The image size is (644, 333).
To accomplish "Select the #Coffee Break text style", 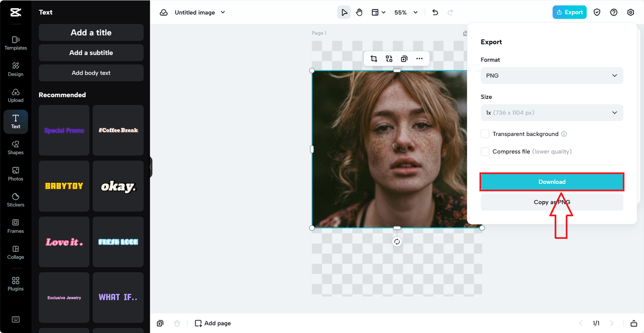I will (118, 130).
